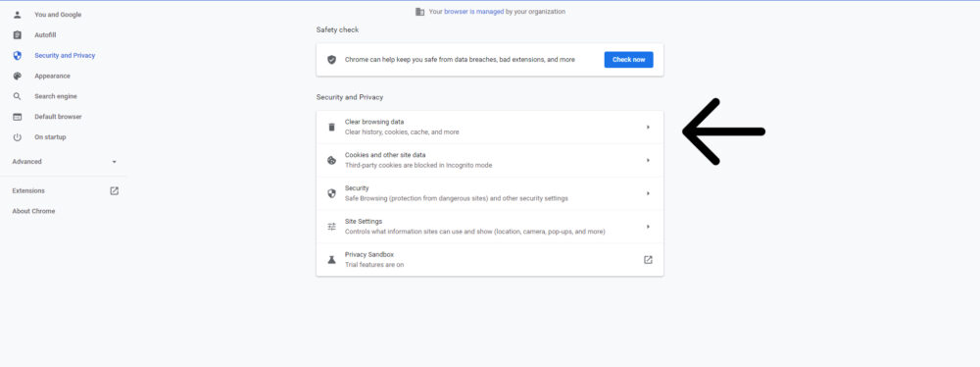Click the Extensions external link icon
The height and width of the screenshot is (367, 980).
(115, 191)
